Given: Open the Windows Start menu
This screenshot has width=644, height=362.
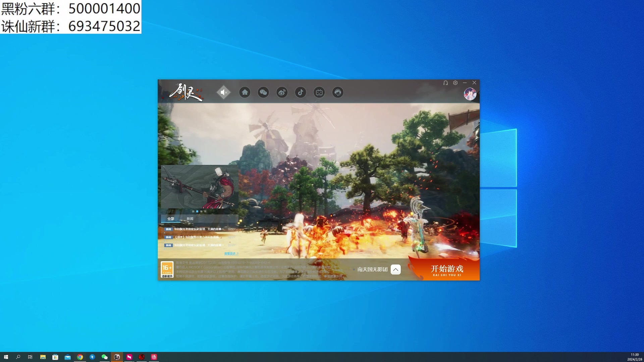Looking at the screenshot, I should (6, 357).
